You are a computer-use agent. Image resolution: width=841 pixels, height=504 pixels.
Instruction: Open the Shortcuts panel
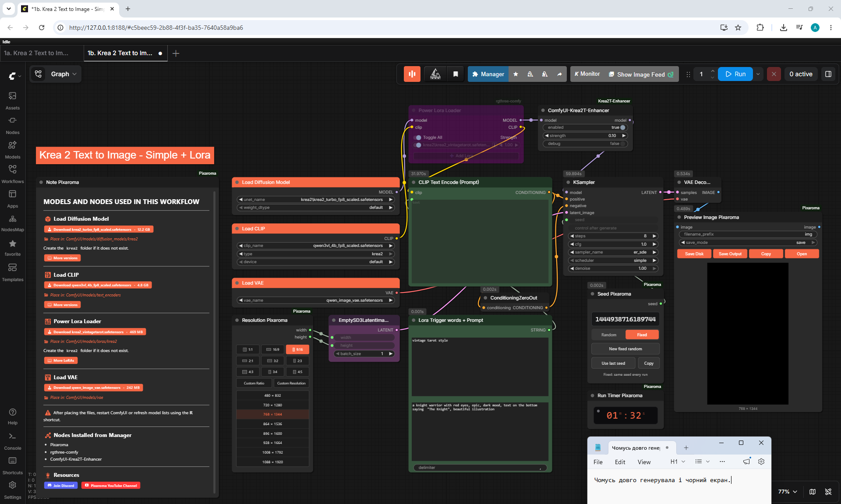click(x=12, y=465)
